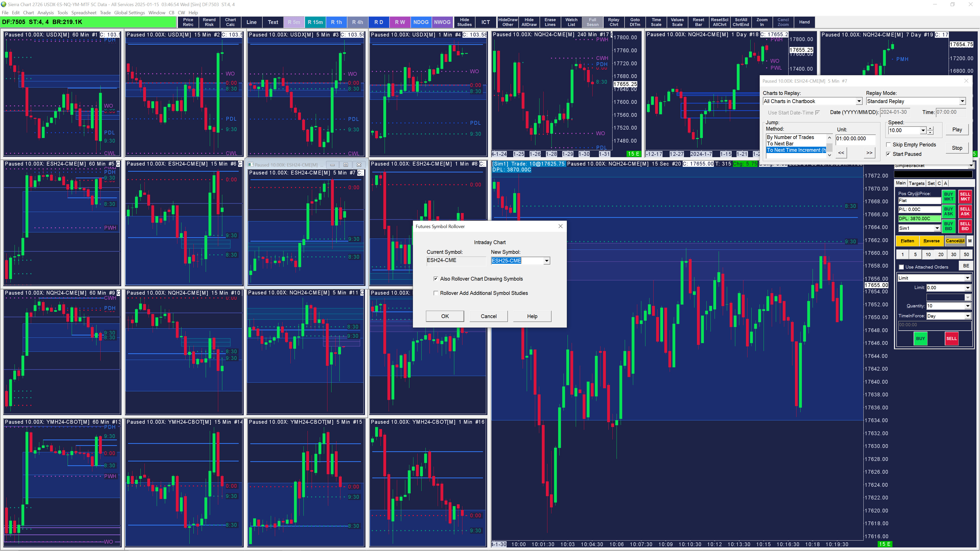Open the TimeInForce Day dropdown
The image size is (980, 551).
coord(967,316)
